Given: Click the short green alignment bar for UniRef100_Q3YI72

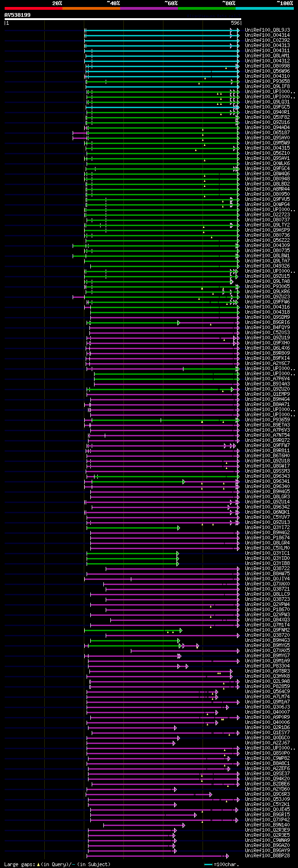Looking at the screenshot, I should click(133, 527).
